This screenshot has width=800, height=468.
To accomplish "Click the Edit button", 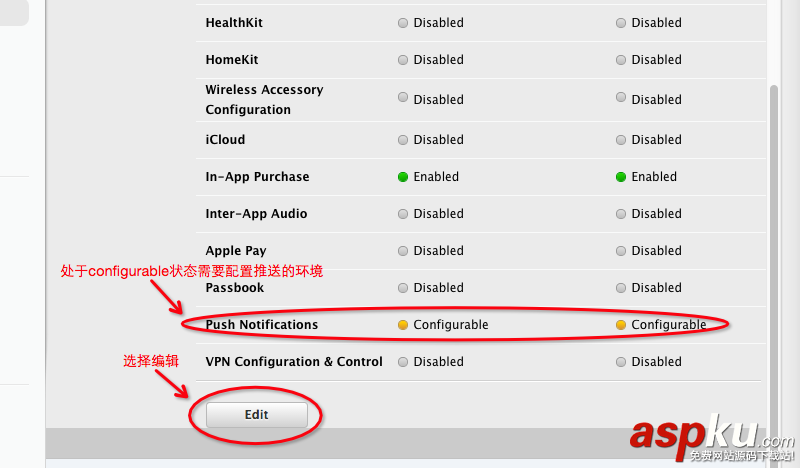I will pyautogui.click(x=256, y=414).
